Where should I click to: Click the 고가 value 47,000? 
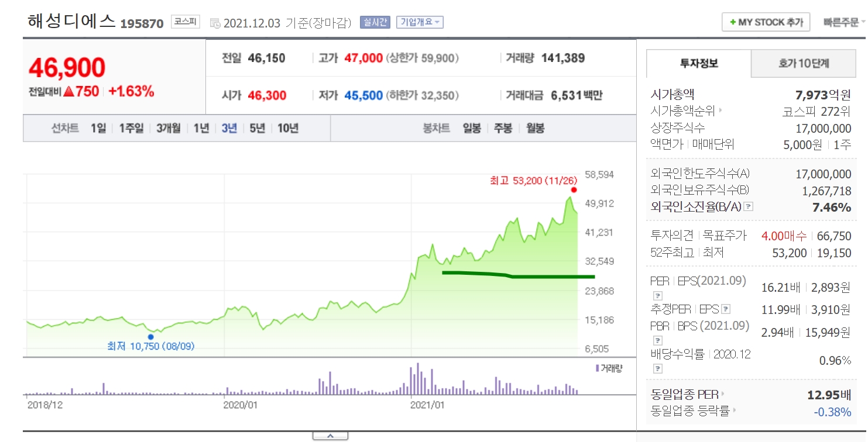click(363, 58)
